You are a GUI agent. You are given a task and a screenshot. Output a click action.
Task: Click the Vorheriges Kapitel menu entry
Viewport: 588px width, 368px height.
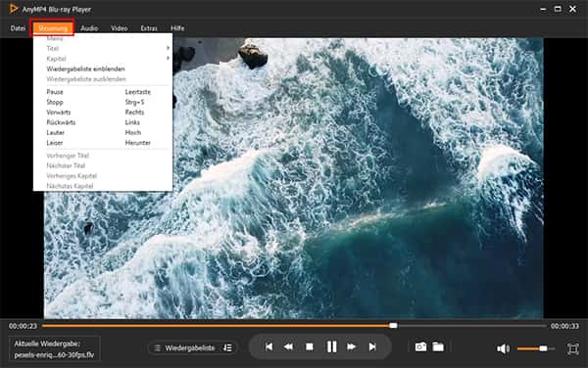(72, 175)
